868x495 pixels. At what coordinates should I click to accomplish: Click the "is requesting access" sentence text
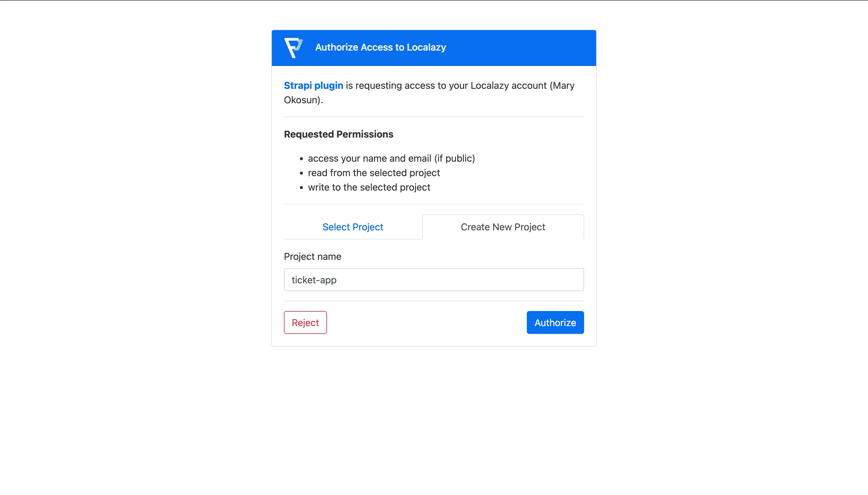(442, 85)
